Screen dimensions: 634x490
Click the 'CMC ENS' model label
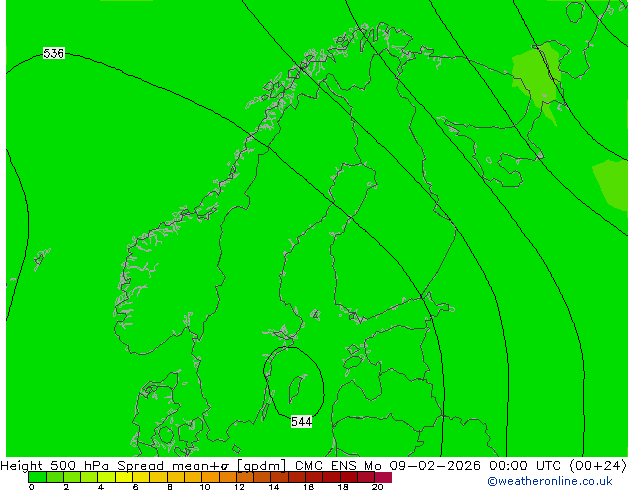pyautogui.click(x=326, y=466)
